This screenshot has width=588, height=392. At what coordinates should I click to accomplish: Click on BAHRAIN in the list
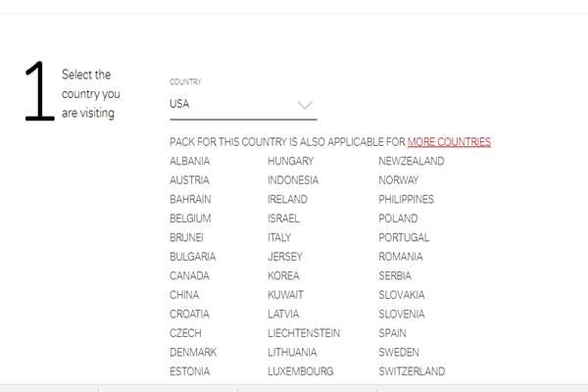point(190,199)
